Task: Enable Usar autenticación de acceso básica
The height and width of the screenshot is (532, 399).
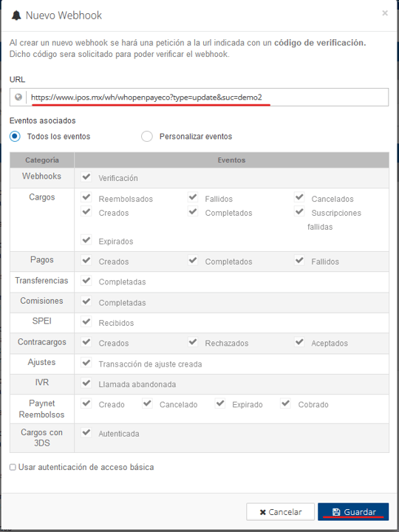Action: (x=13, y=467)
